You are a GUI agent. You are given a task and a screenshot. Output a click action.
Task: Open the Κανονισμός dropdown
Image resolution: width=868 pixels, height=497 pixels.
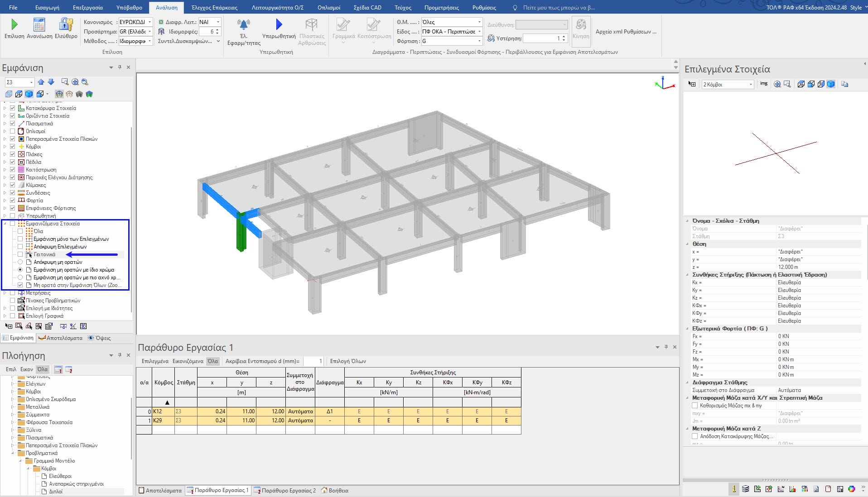(x=149, y=22)
